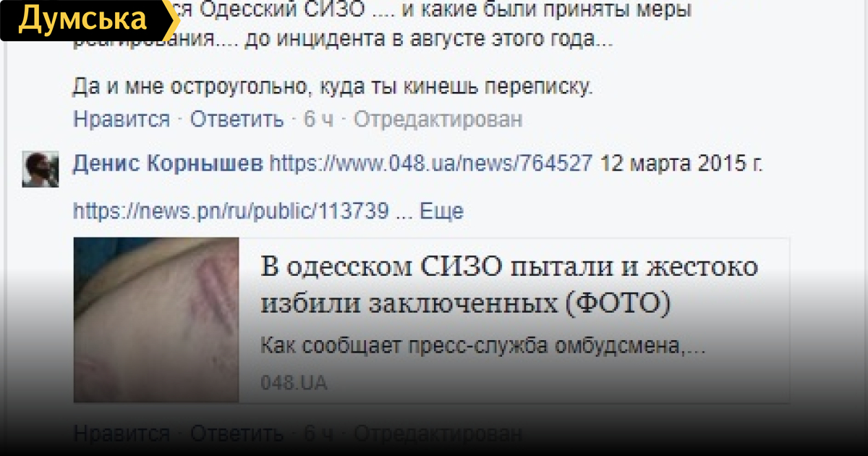This screenshot has width=868, height=456.
Task: Expand the comment with Еще
Action: [441, 211]
